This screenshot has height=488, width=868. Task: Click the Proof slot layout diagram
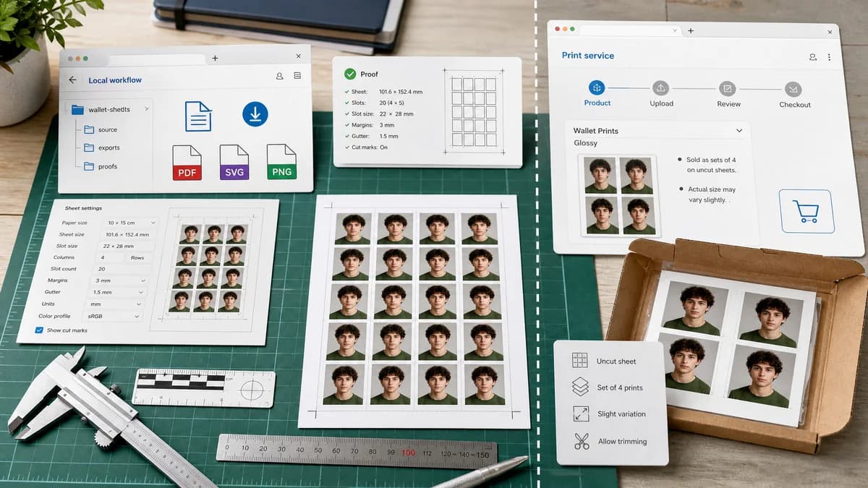click(x=473, y=111)
